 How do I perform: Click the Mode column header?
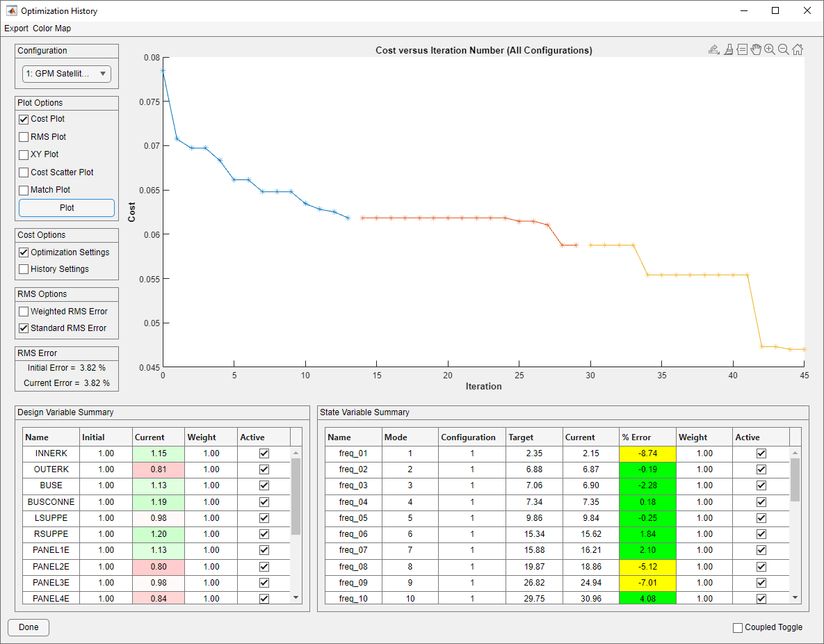410,437
